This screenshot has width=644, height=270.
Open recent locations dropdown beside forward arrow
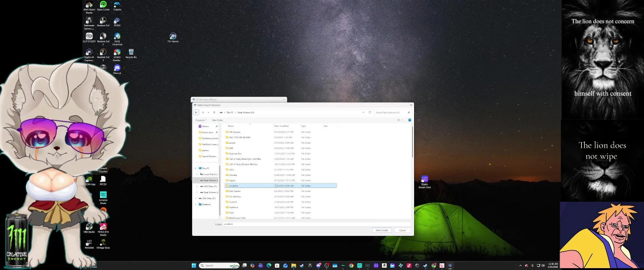pos(209,112)
